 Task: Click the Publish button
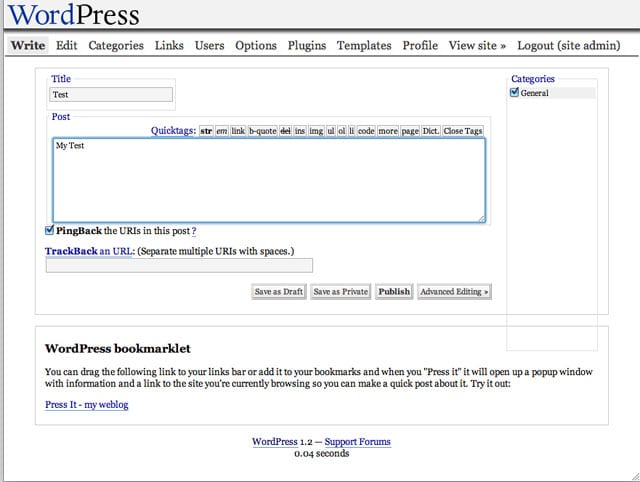click(394, 292)
